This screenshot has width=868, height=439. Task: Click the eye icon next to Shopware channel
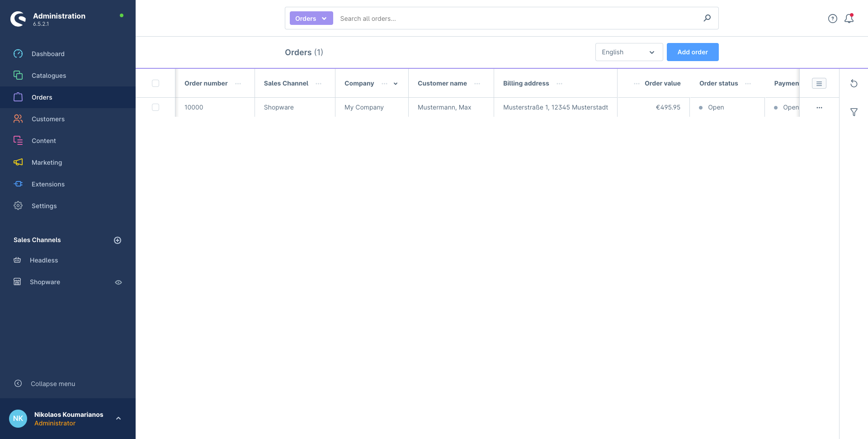(x=118, y=282)
